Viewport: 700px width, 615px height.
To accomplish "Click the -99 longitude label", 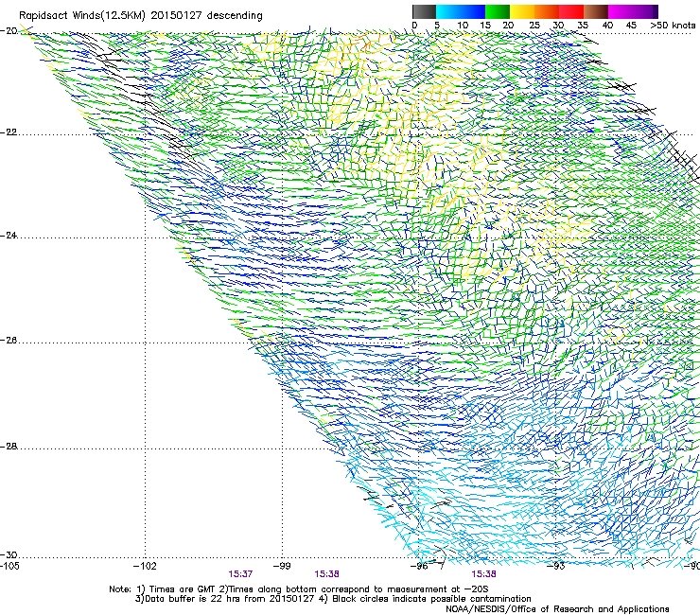I will pyautogui.click(x=282, y=567).
